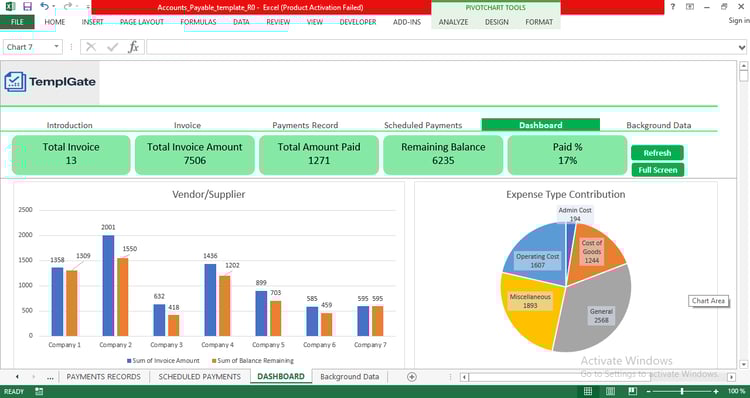The image size is (750, 398).
Task: Go to Scheduled Payments navigation link
Action: click(x=423, y=125)
